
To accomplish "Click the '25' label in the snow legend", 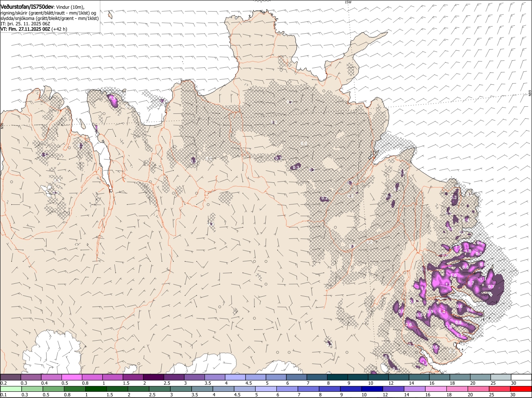I will 493,383.
